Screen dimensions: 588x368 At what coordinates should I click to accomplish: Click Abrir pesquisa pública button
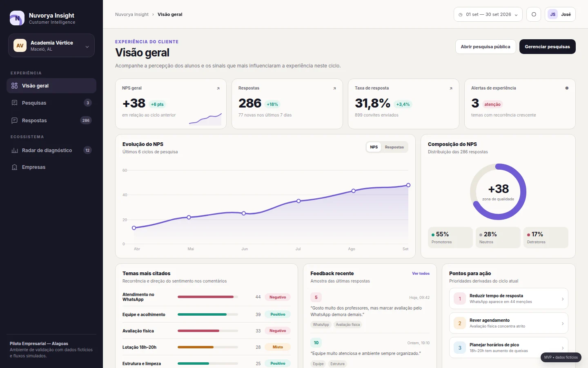coord(486,47)
